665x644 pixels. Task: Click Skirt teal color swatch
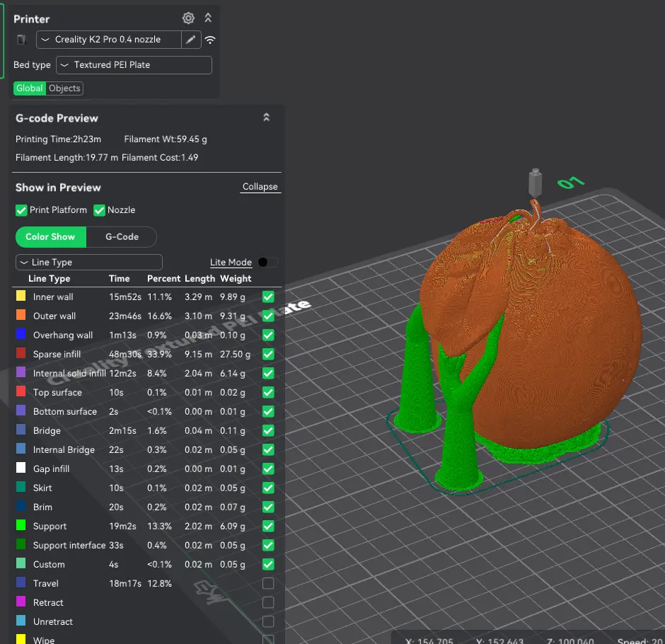click(21, 487)
